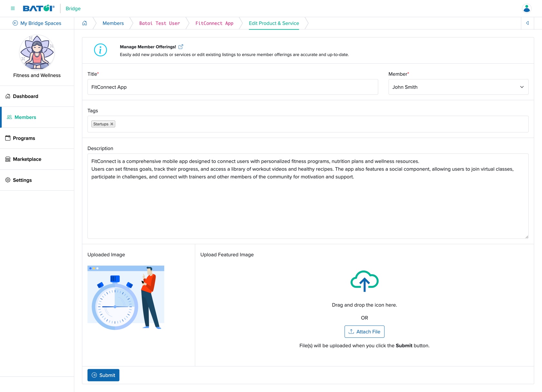Open the user profile avatar

[527, 8]
